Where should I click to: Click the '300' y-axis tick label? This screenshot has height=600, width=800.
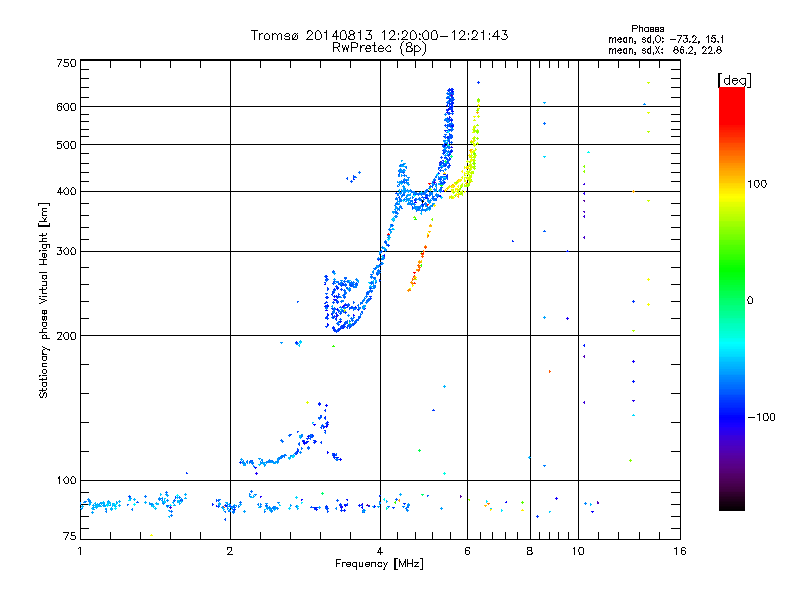67,251
